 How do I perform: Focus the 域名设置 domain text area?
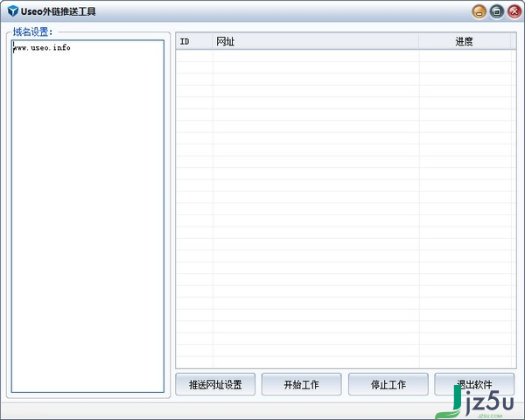87,216
